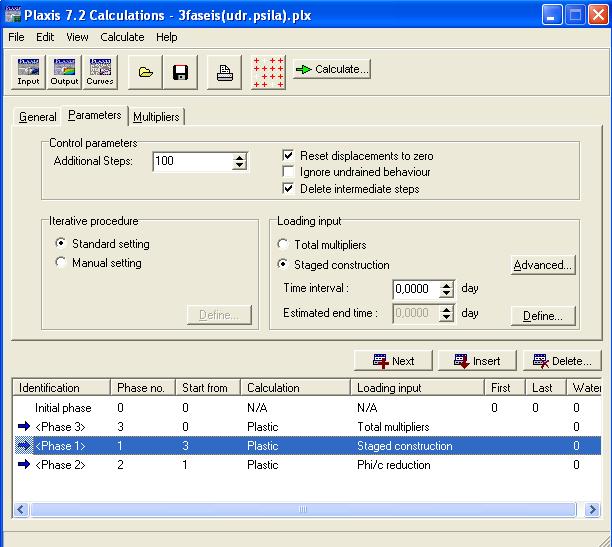The image size is (612, 547).
Task: Click the Total multipliers cell of Phase 3
Action: click(393, 427)
